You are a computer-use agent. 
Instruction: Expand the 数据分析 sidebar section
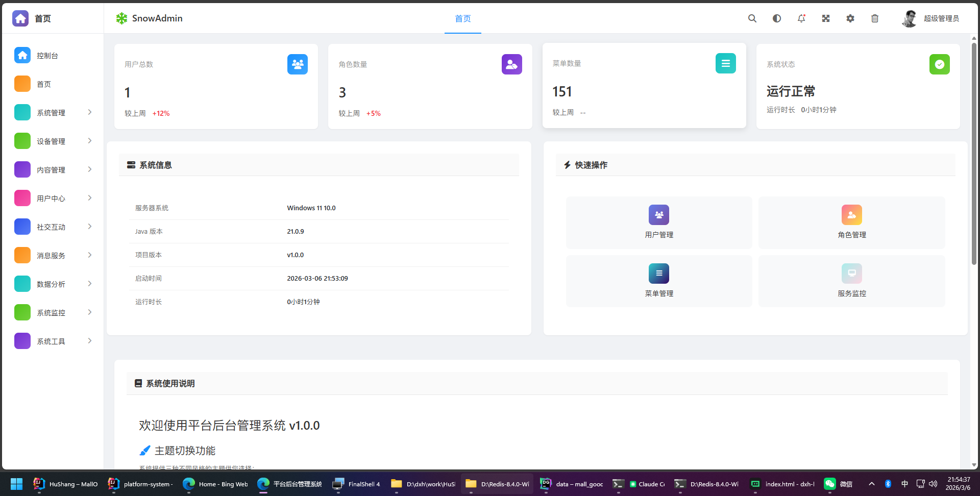click(x=53, y=284)
